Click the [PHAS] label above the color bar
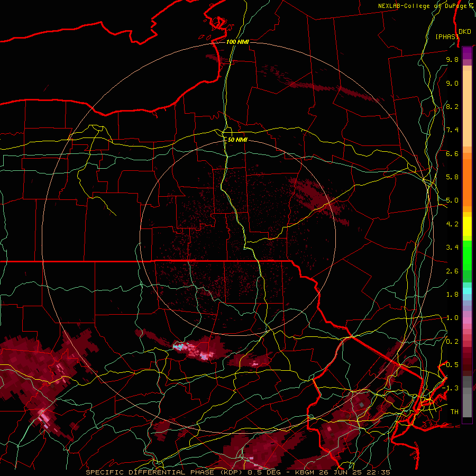Screen dimensions: 476x476 click(x=447, y=36)
